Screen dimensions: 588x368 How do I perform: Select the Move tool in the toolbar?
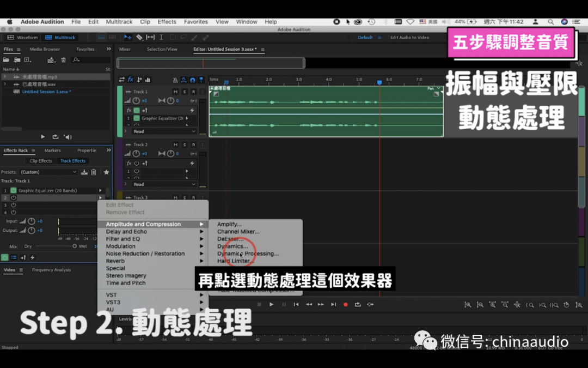click(127, 37)
